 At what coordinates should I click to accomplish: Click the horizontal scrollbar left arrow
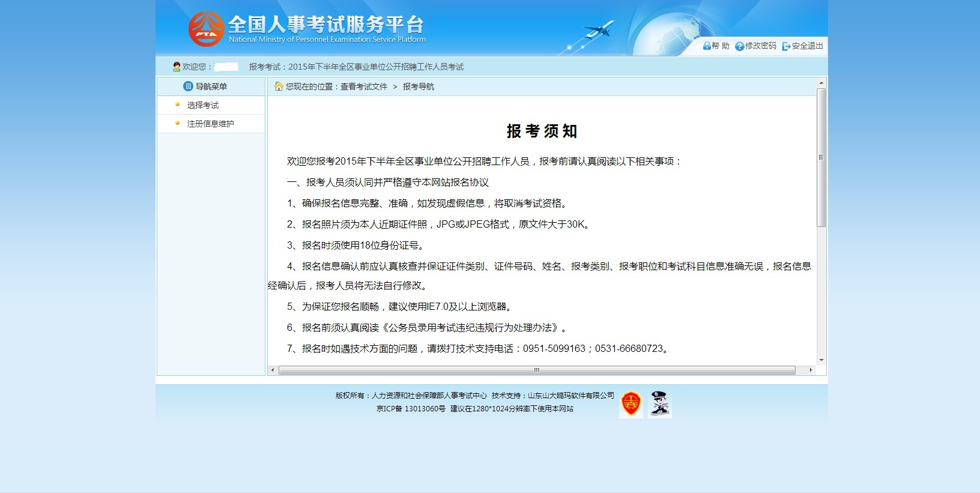click(x=273, y=370)
